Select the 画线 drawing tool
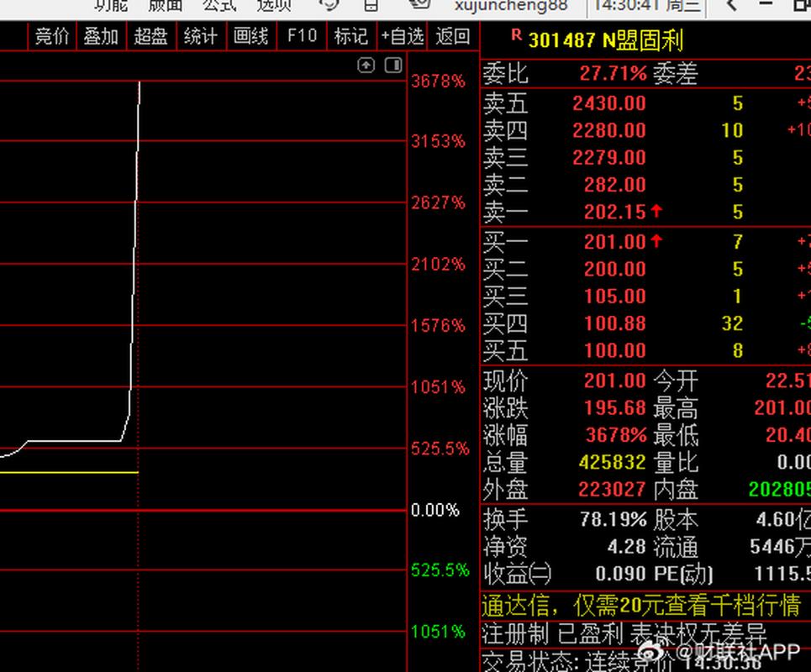Viewport: 811px width, 672px height. tap(250, 36)
